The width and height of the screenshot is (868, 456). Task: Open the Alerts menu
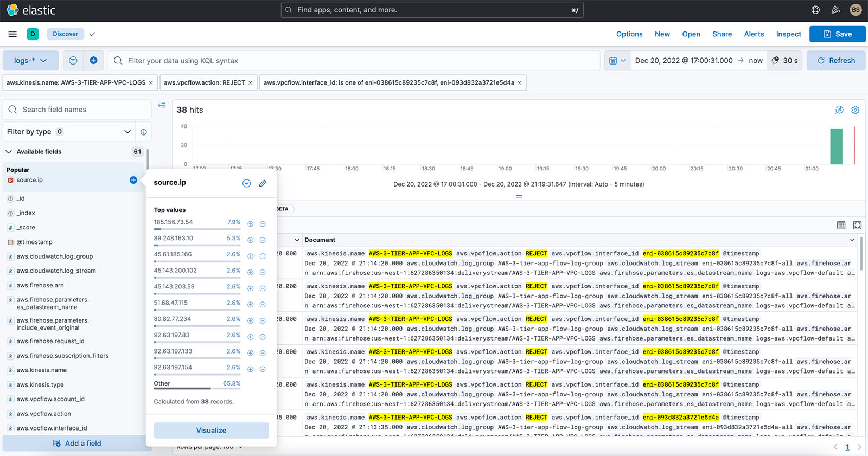click(754, 34)
